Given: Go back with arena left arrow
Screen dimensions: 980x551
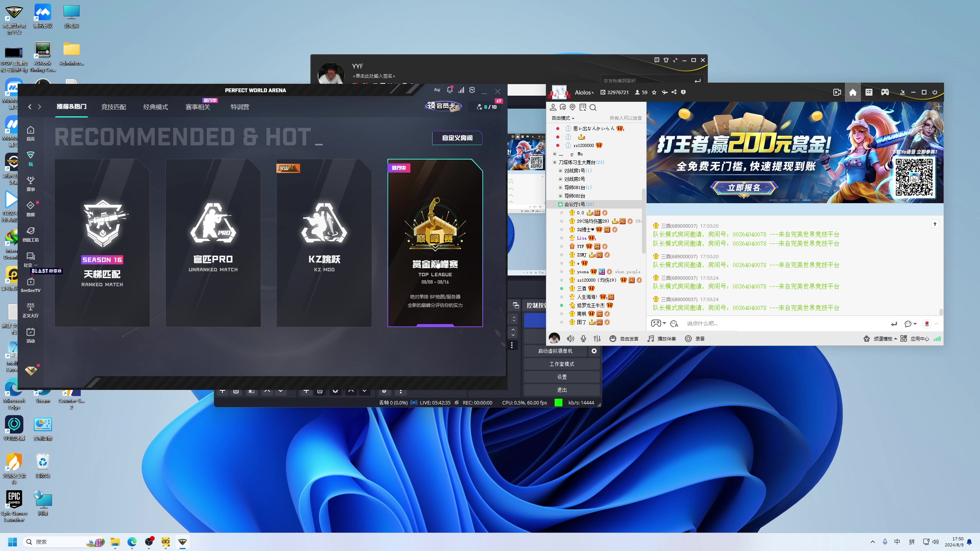Looking at the screenshot, I should (30, 107).
